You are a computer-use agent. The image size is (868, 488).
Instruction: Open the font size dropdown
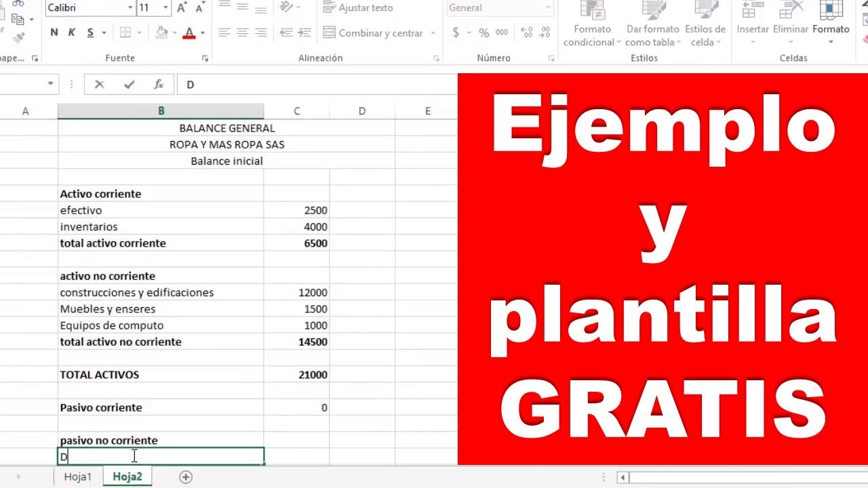pos(165,8)
